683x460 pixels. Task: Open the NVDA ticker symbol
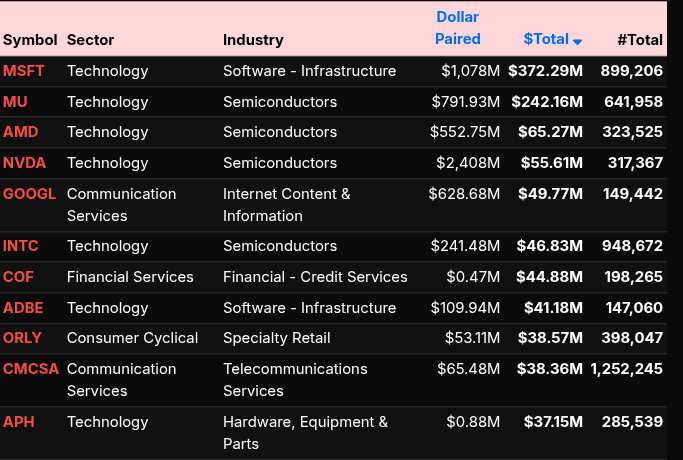(x=24, y=163)
